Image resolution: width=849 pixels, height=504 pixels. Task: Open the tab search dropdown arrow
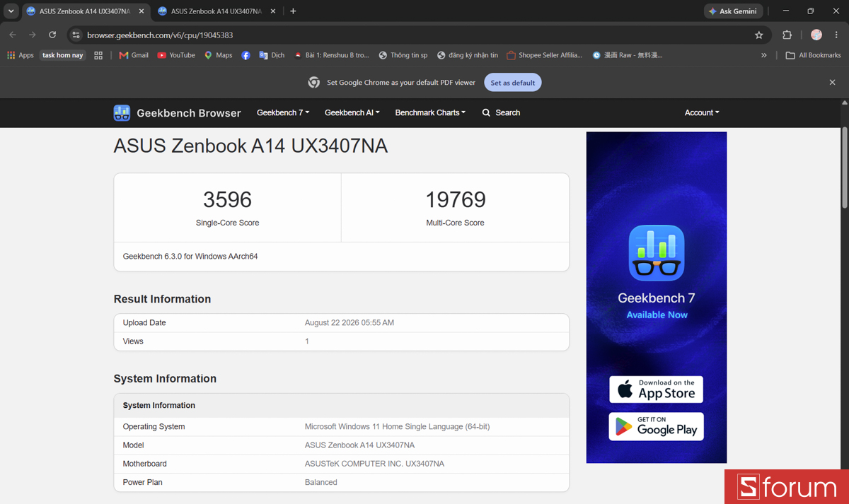point(11,11)
